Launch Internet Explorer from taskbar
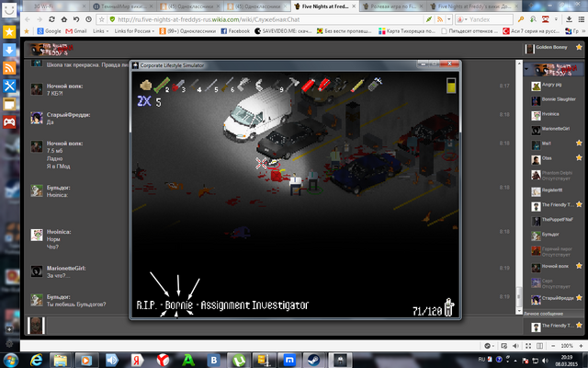Viewport: 588px width, 368px height. pos(36,361)
